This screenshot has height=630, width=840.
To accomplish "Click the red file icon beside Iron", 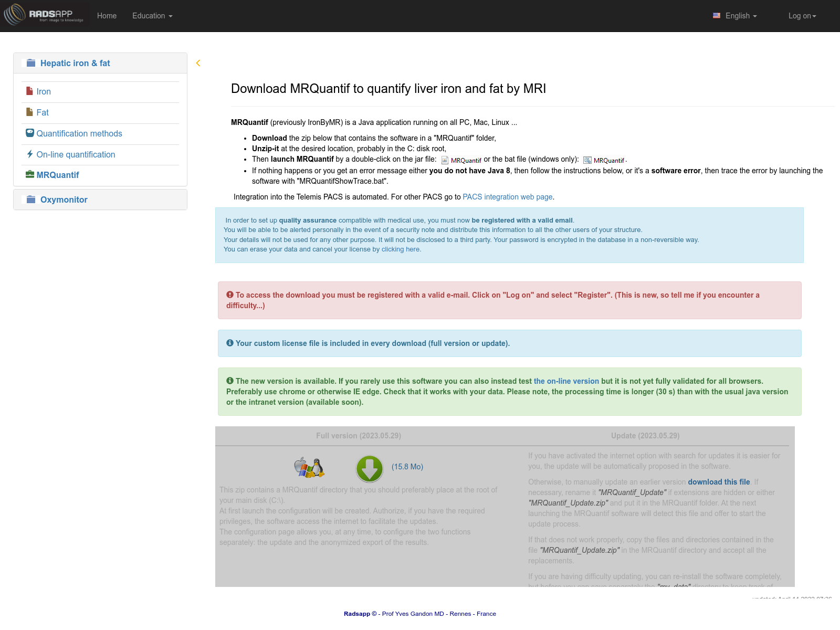I will pos(29,91).
